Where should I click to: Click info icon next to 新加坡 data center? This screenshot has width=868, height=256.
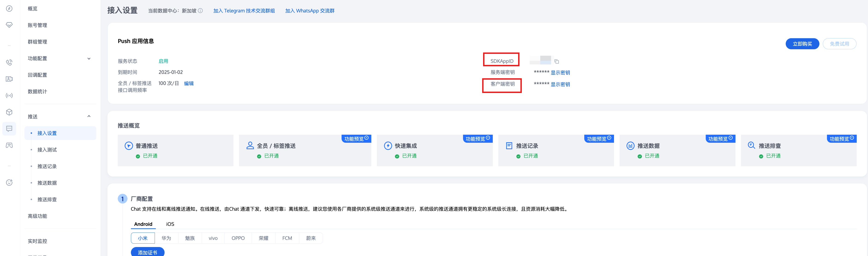point(201,11)
